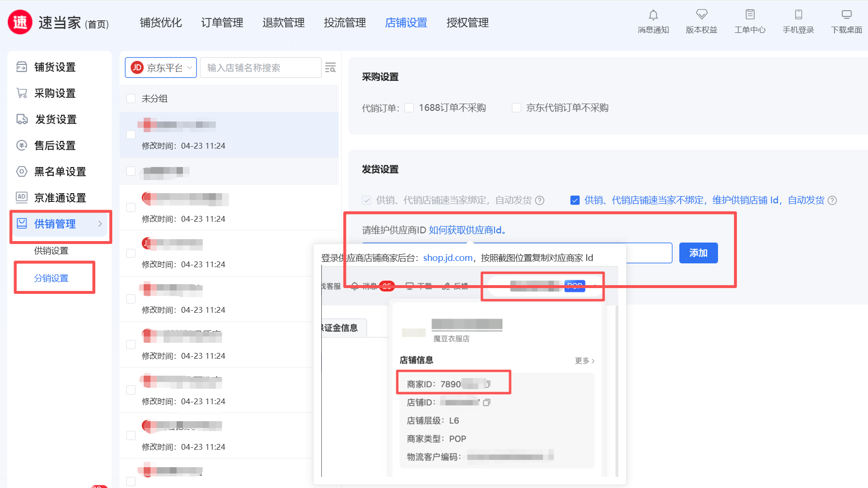Viewport: 868px width, 488px height.
Task: Click the 速当家 red logo icon
Action: [20, 22]
